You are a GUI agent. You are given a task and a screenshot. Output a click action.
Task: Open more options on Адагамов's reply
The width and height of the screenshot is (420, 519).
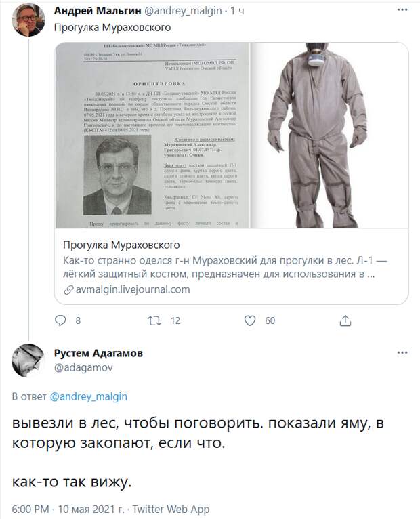402,352
